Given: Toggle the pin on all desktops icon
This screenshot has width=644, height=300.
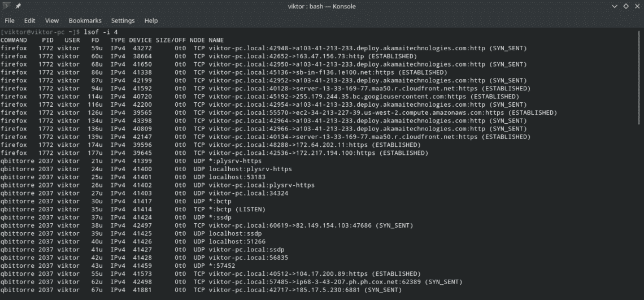Looking at the screenshot, I should tap(18, 6).
